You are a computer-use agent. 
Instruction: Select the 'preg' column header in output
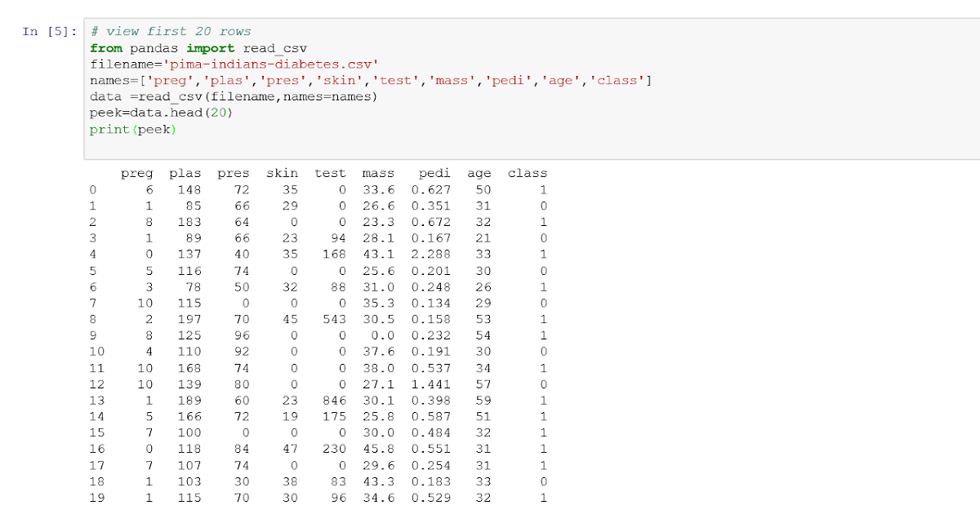[x=137, y=173]
